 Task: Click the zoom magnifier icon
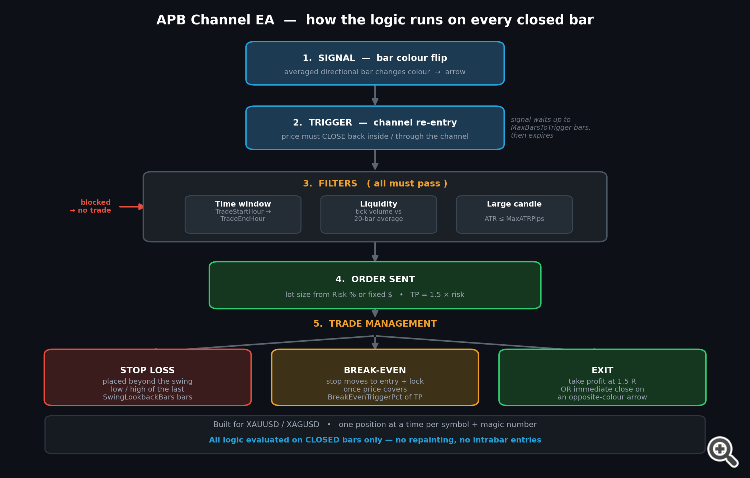(723, 451)
